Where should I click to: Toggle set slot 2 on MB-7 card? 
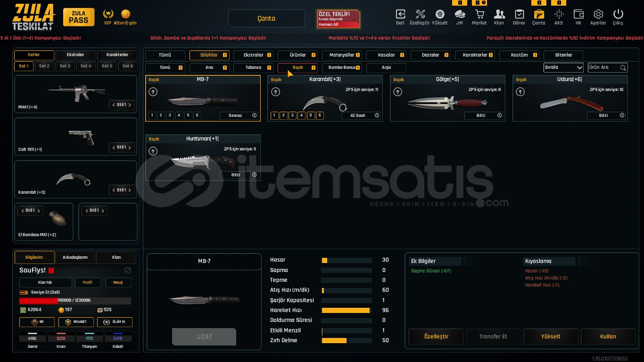coord(161,115)
